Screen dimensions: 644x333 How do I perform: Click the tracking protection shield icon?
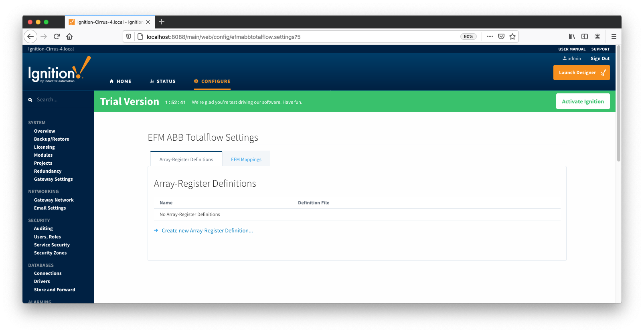click(x=129, y=36)
